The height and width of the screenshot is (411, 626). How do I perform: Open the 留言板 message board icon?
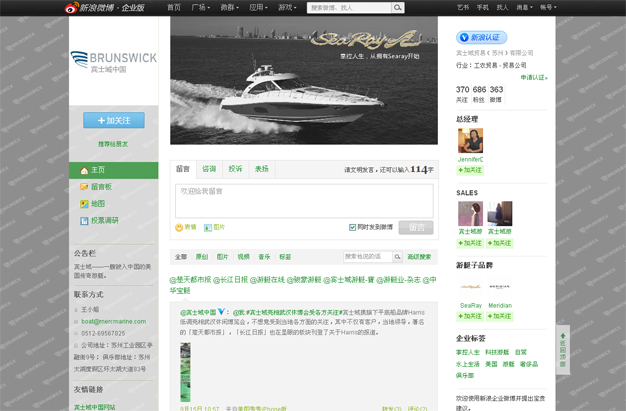tap(84, 187)
